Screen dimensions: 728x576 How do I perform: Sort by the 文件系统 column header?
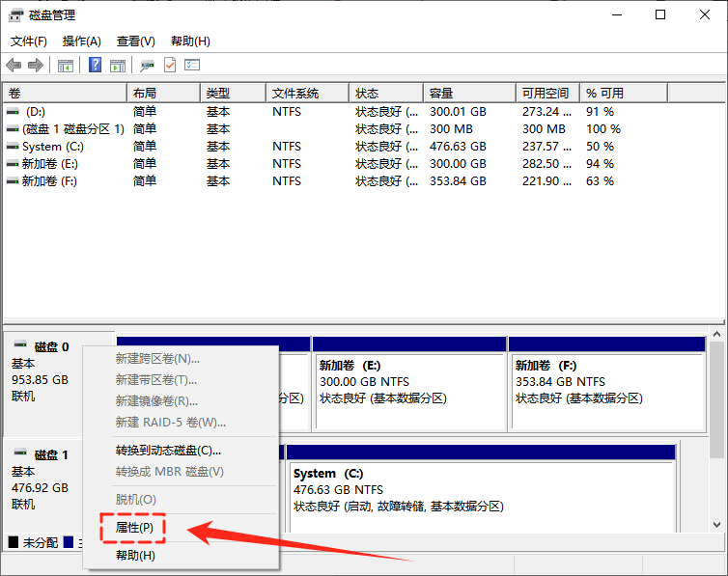click(295, 94)
